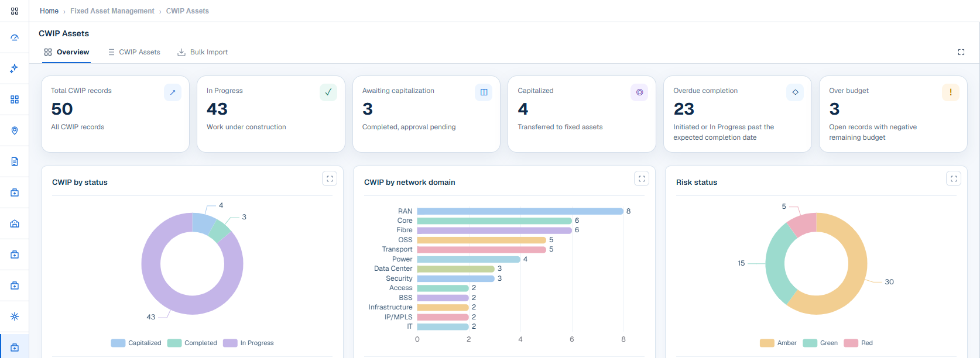Image resolution: width=980 pixels, height=358 pixels.
Task: Open the app grid menu icon in sidebar top
Action: pos(15,11)
